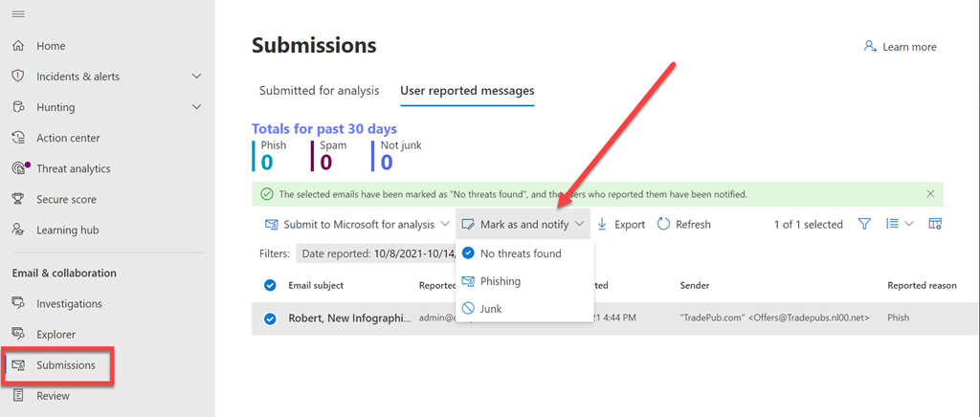Dismiss the green notification banner
This screenshot has width=980, height=417.
pyautogui.click(x=930, y=193)
